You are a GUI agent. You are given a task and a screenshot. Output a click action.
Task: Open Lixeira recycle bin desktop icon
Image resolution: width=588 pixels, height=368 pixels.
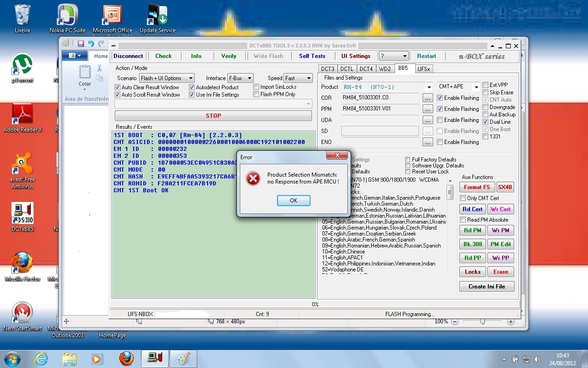[x=22, y=18]
